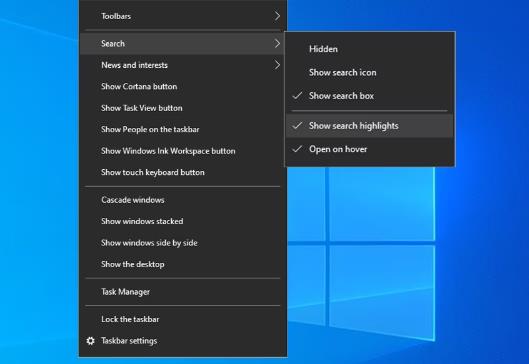This screenshot has width=529, height=364.
Task: Open the Toolbars menu entry
Action: pos(183,16)
